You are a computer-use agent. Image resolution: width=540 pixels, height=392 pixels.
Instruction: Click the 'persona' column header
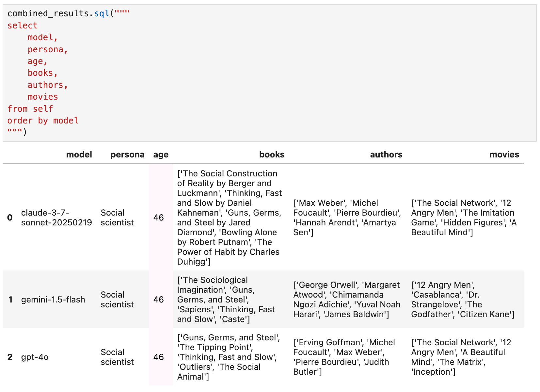point(127,155)
